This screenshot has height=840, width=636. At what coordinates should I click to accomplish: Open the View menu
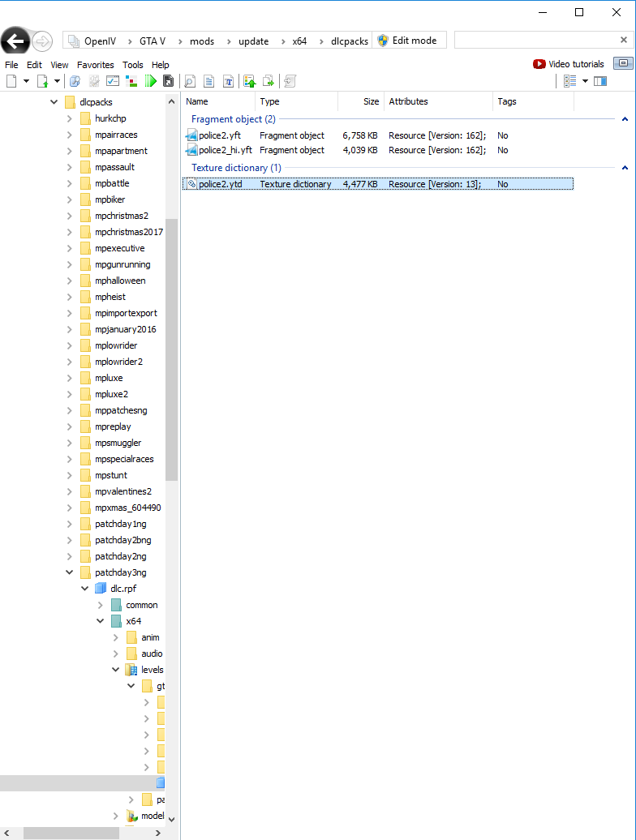point(59,65)
